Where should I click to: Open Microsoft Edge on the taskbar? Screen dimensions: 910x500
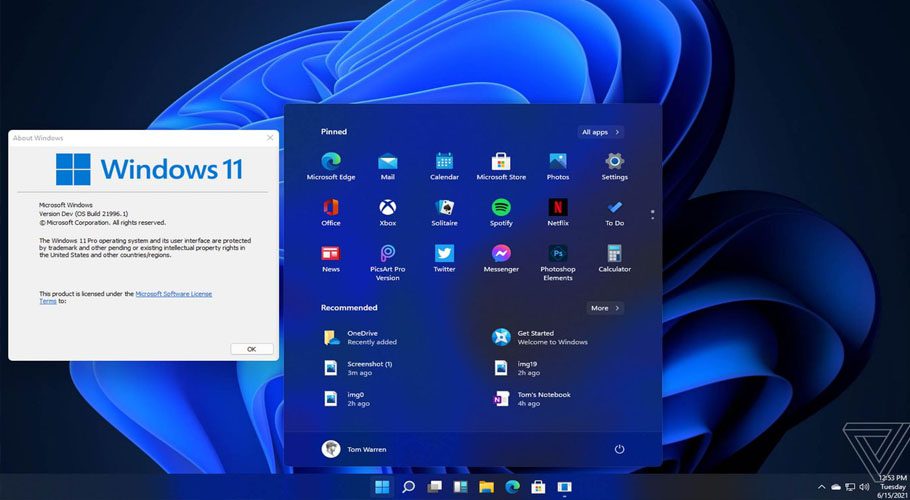click(x=512, y=487)
